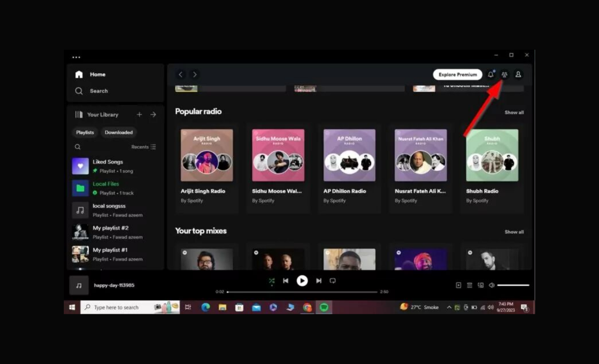Open Task View on the taskbar
The image size is (599, 364).
tap(188, 307)
